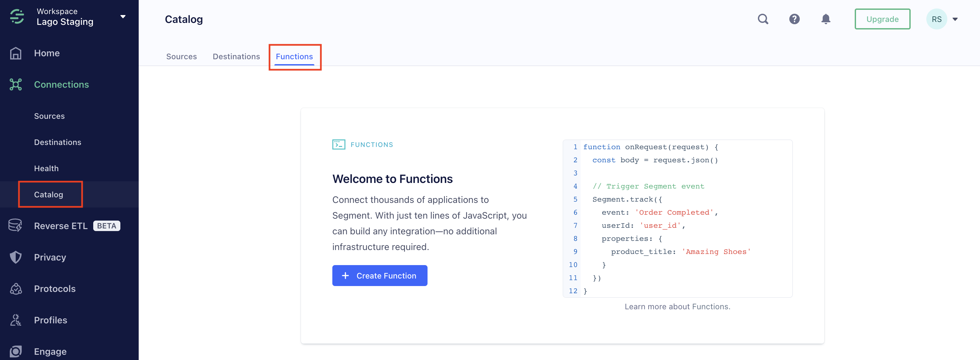Screen dimensions: 980x360
Task: Click the Engage icon
Action: (x=16, y=351)
